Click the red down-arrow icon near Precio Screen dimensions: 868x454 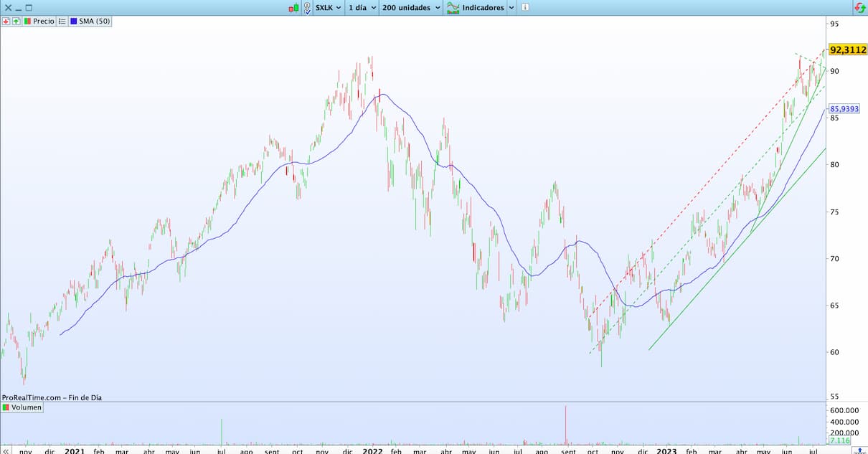[6, 22]
